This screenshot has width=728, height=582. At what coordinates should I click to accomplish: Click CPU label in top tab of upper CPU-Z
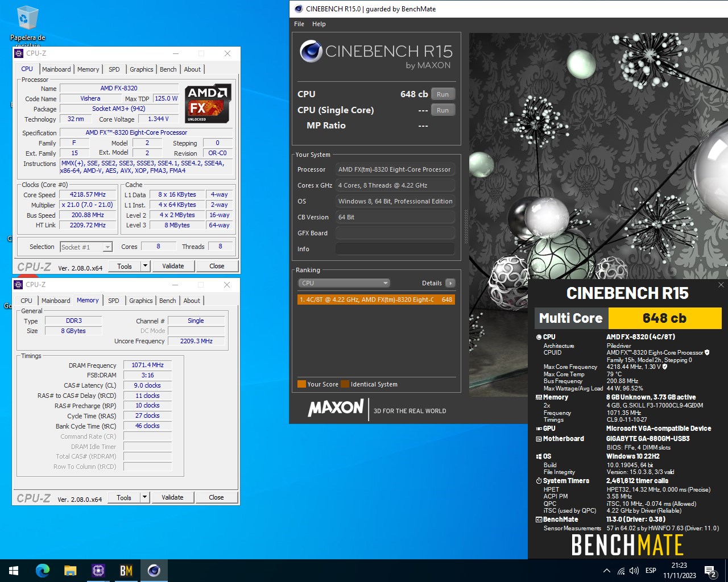pos(27,69)
